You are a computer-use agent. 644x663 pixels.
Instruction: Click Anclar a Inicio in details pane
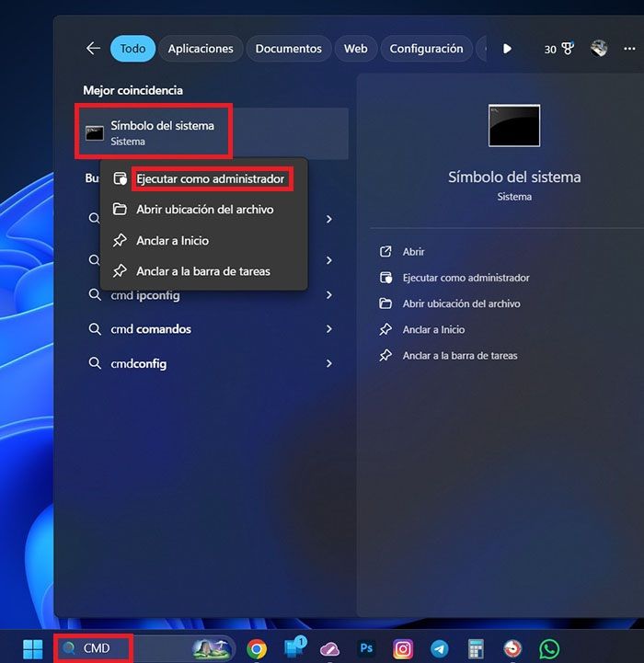click(433, 329)
